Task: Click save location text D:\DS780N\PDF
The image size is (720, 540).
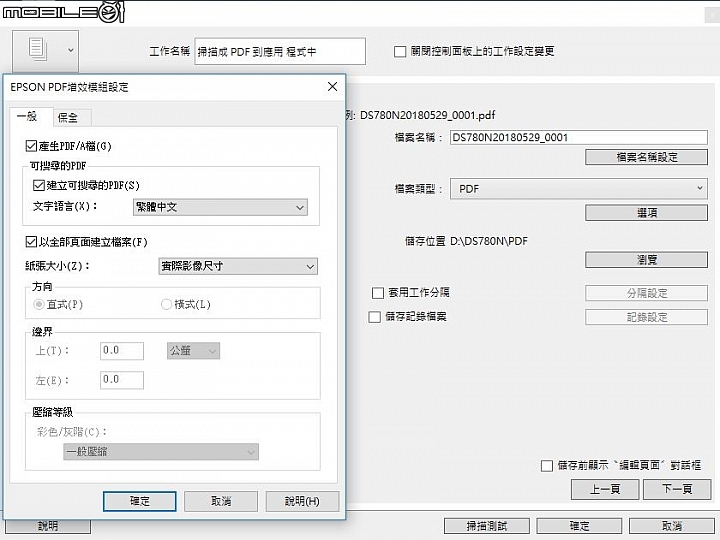Action: click(489, 241)
